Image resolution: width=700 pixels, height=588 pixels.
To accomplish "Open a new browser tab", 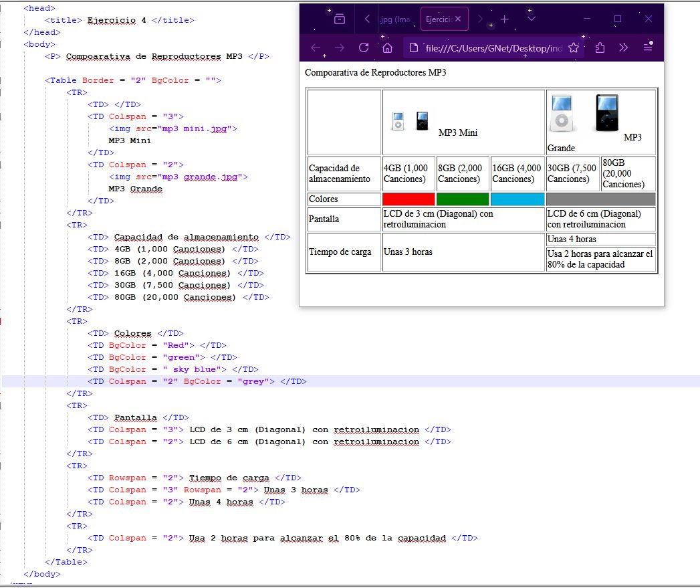I will (505, 19).
